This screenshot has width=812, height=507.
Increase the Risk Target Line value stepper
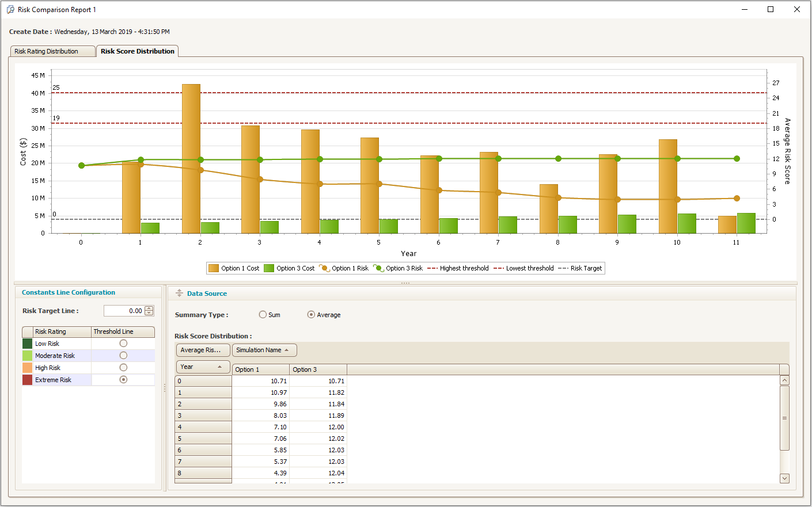149,308
